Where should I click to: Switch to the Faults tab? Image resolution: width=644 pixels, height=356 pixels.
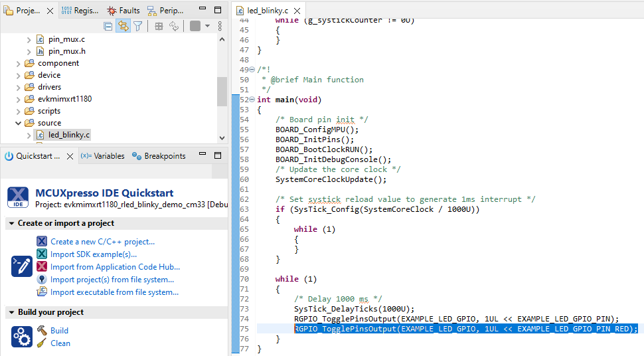click(x=123, y=10)
